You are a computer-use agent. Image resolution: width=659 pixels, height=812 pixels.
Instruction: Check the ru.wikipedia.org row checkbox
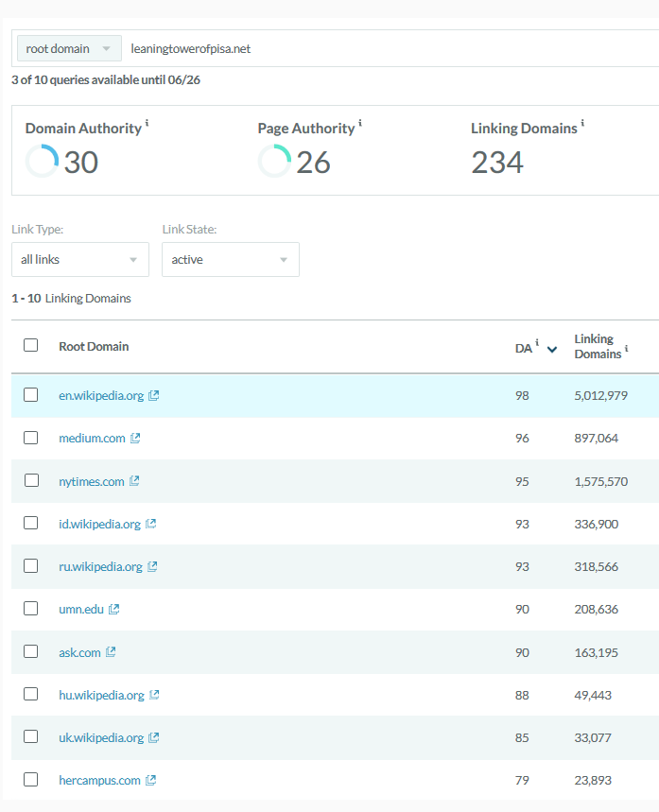pos(30,565)
